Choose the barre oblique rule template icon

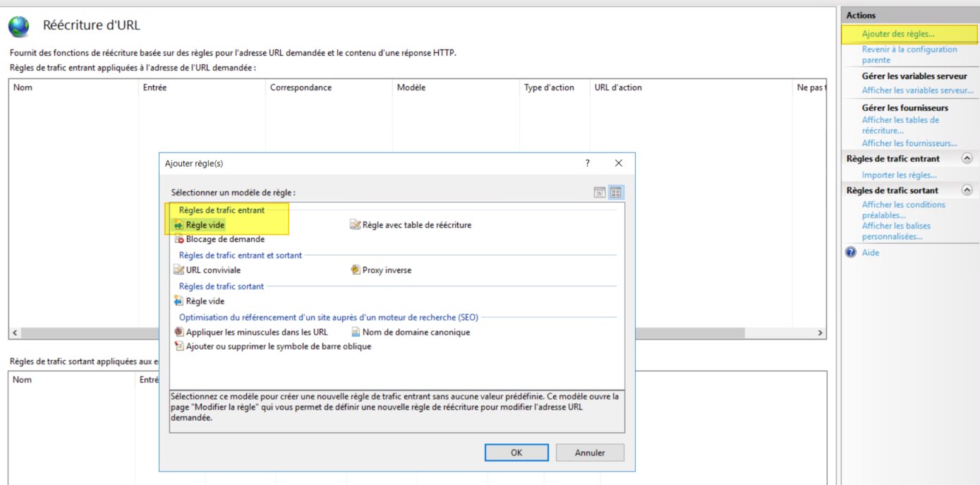(x=179, y=347)
